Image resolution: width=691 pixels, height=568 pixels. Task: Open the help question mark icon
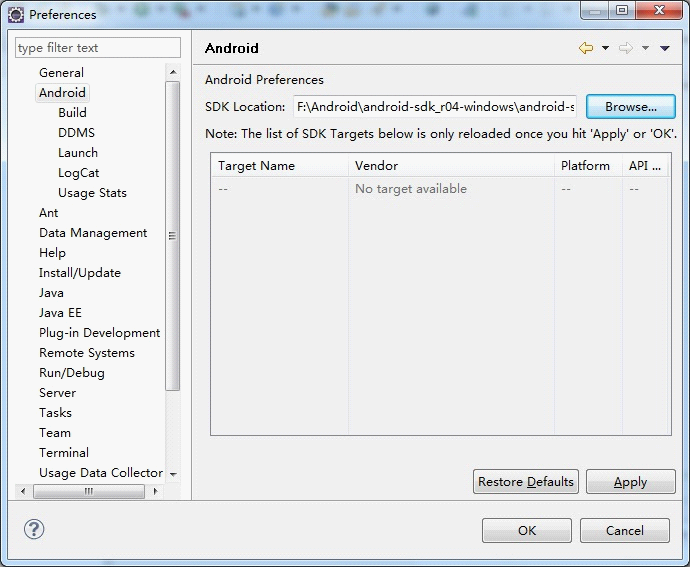pyautogui.click(x=34, y=529)
